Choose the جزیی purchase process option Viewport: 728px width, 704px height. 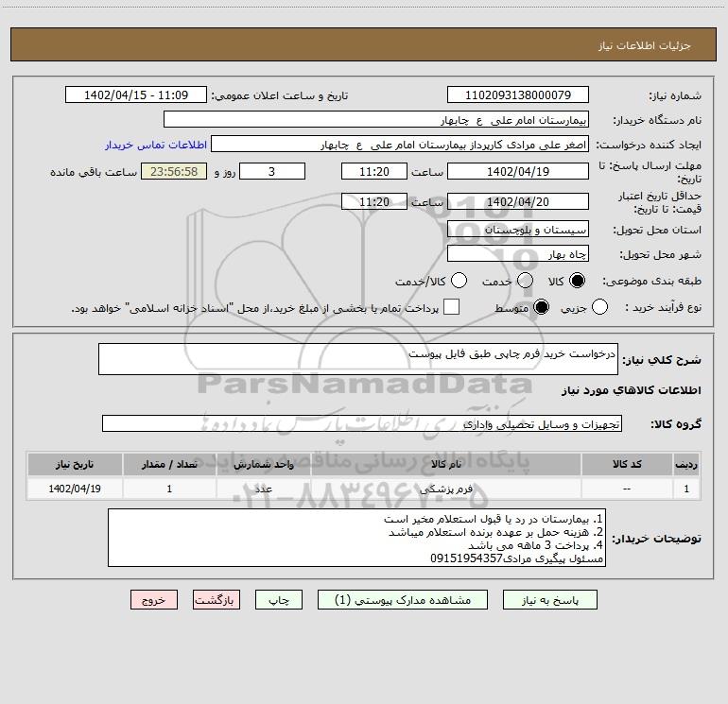tap(599, 307)
